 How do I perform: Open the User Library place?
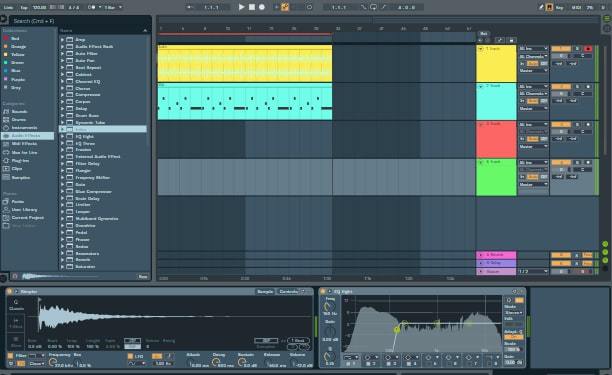coord(24,210)
